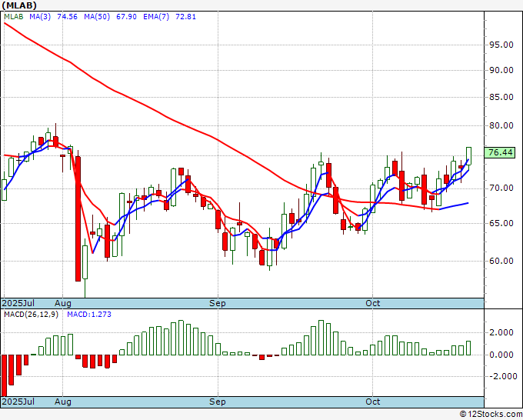Click the tallest red MACD bar in July
The image size is (523, 420).
click(x=4, y=375)
